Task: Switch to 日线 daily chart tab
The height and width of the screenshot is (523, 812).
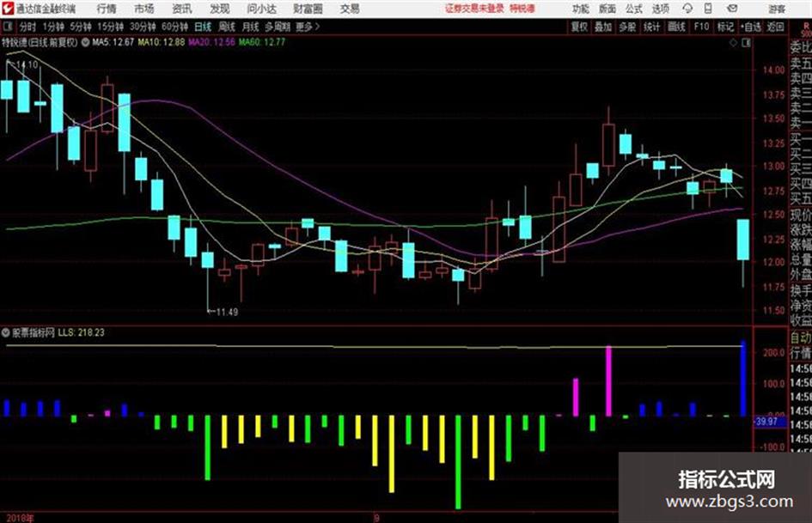Action: click(203, 27)
